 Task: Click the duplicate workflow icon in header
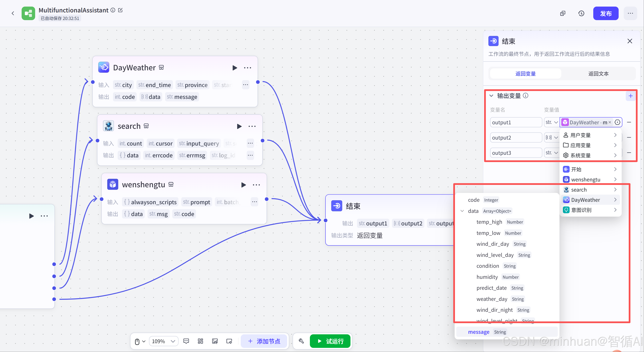coord(563,14)
